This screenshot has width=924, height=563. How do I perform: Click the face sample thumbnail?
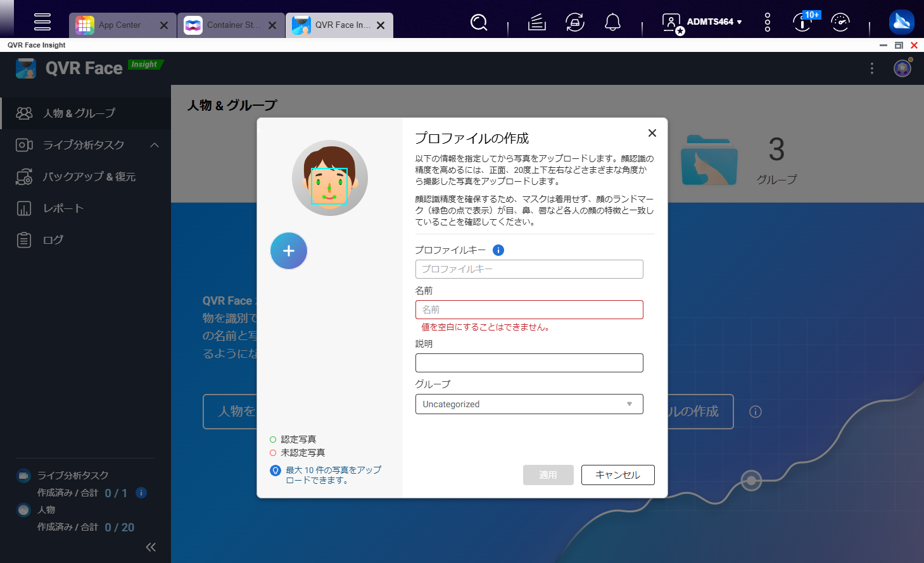coord(330,178)
